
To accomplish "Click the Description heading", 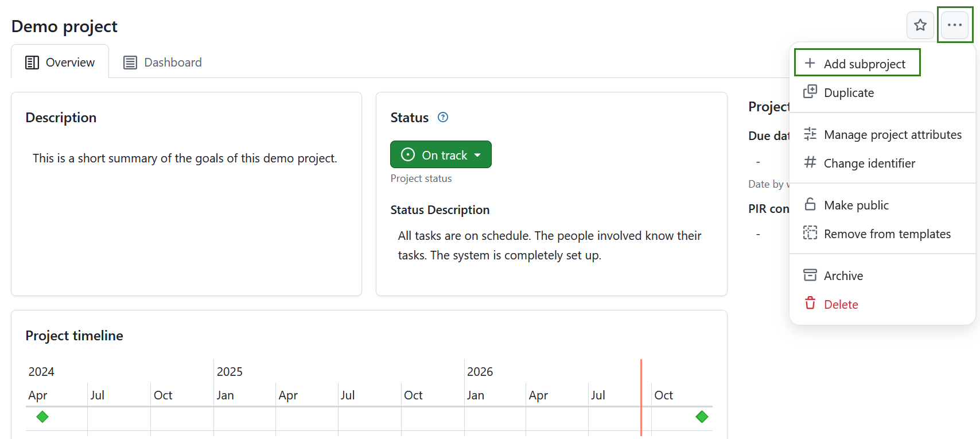I will coord(61,118).
